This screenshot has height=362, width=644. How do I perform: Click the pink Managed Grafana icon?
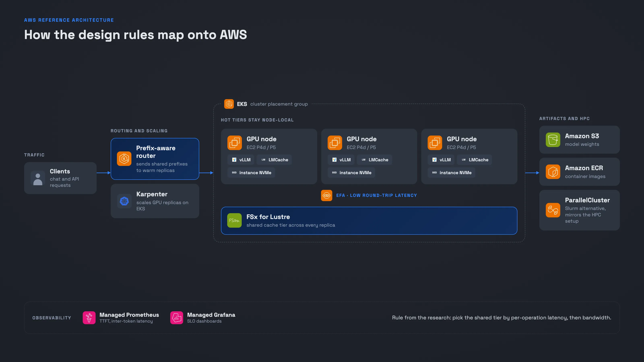click(x=177, y=318)
